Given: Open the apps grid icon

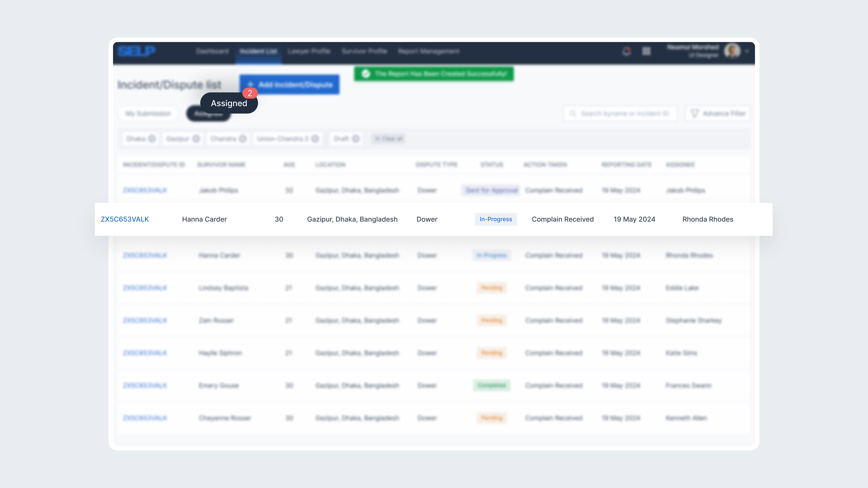Looking at the screenshot, I should (646, 51).
